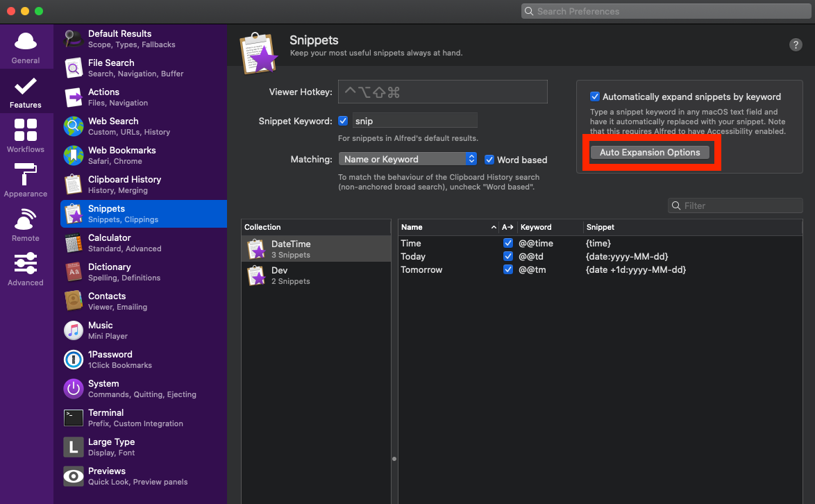Click the help question mark icon
815x504 pixels.
point(796,44)
